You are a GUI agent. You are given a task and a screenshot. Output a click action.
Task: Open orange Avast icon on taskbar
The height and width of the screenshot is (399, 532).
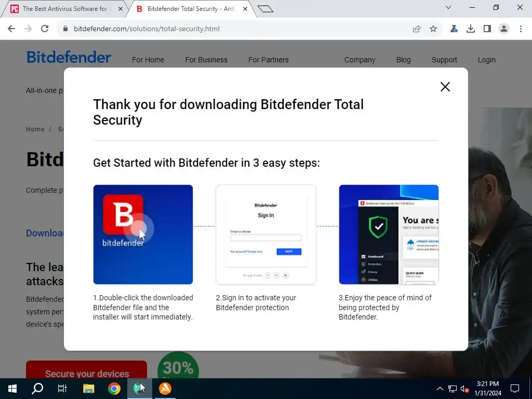[165, 389]
